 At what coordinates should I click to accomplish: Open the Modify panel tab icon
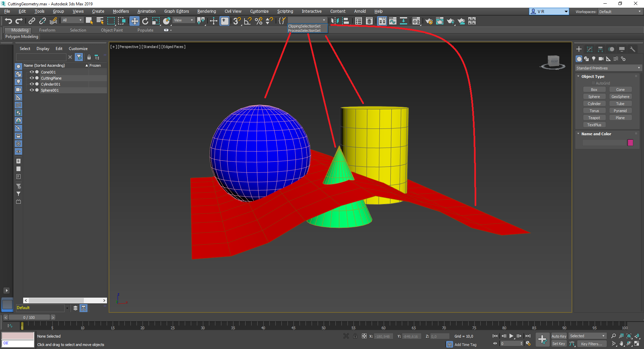pos(590,49)
